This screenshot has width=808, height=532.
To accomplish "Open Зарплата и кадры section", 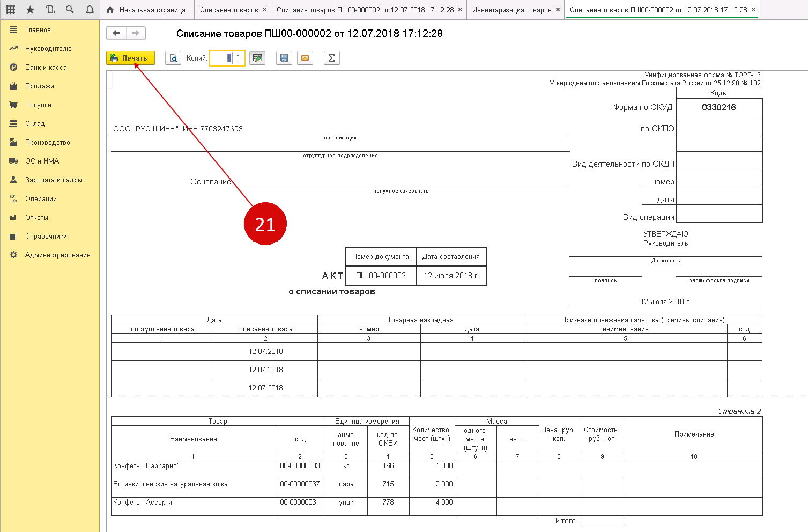I will [x=50, y=180].
